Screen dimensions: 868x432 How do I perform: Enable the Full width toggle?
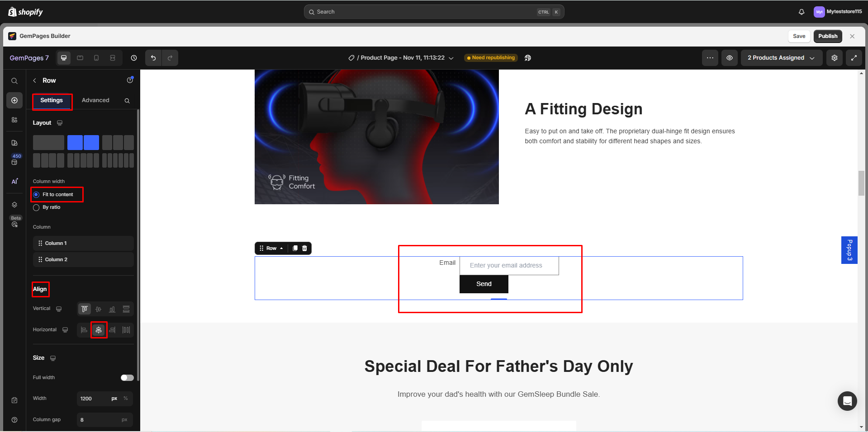pyautogui.click(x=127, y=378)
